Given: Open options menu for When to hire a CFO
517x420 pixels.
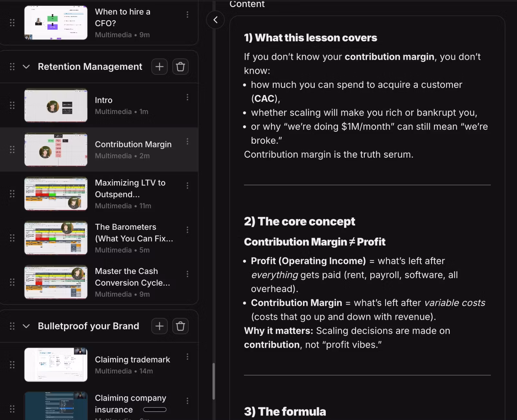Looking at the screenshot, I should coord(187,15).
